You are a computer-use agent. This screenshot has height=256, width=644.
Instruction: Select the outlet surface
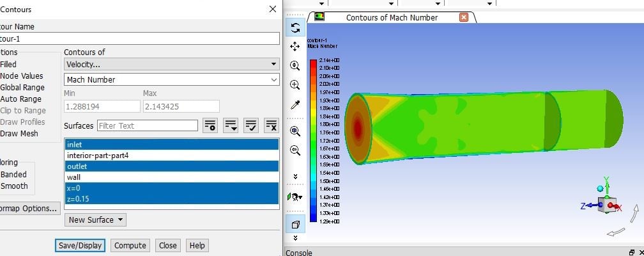click(172, 166)
